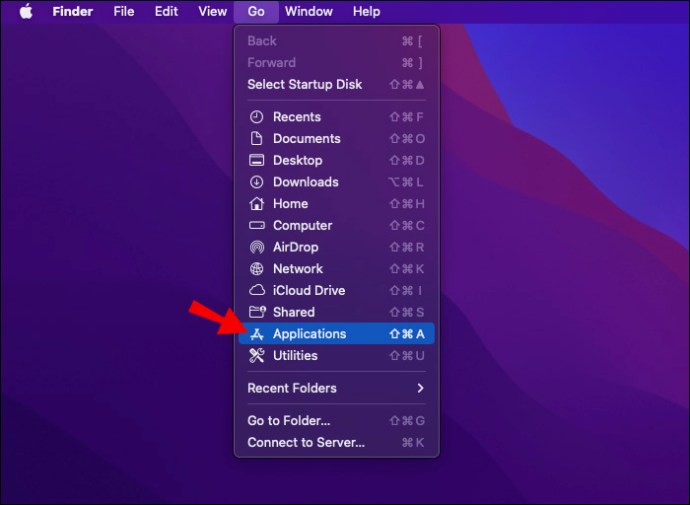The height and width of the screenshot is (505, 690).
Task: Choose Select Startup Disk
Action: click(337, 84)
